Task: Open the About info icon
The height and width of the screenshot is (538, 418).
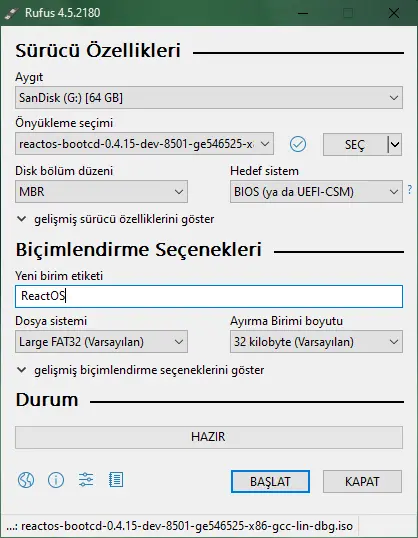Action: [x=56, y=480]
